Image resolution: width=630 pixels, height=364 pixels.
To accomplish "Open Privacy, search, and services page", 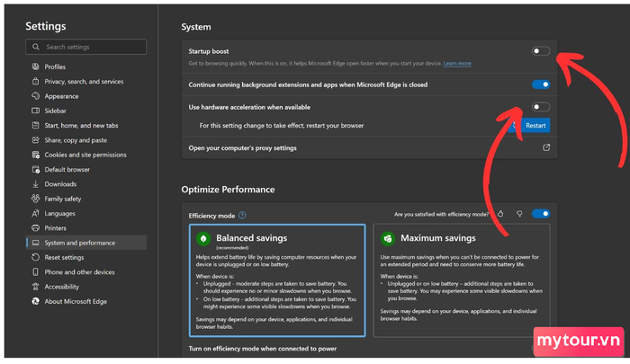I will tap(86, 82).
